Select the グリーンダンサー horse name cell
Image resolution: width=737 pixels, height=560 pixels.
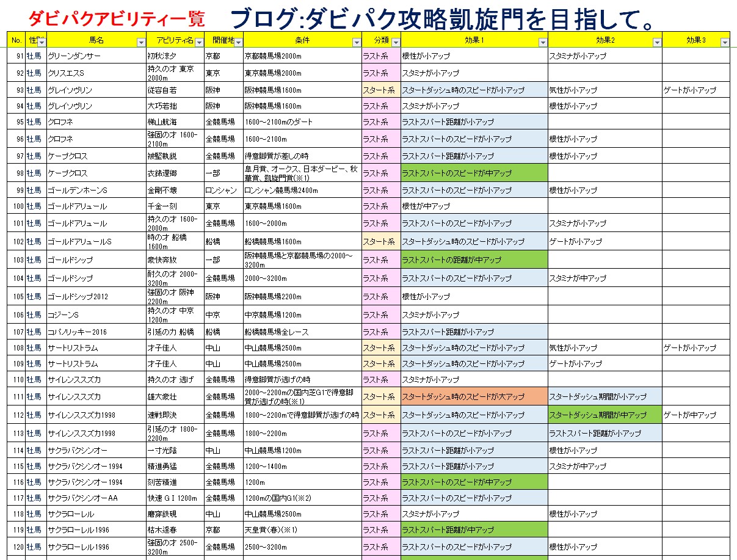96,56
